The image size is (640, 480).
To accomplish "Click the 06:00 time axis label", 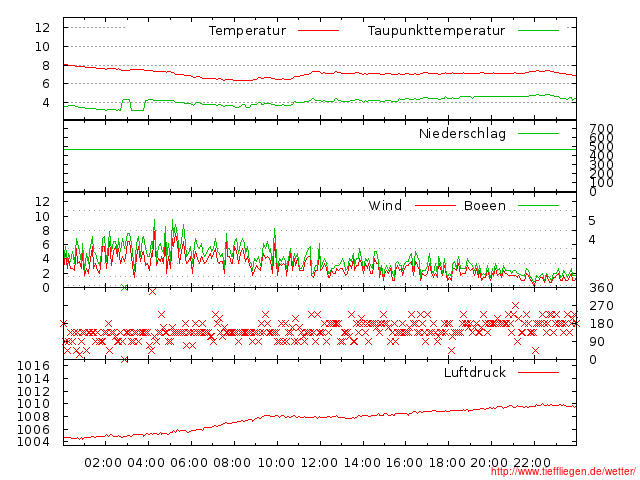I will pyautogui.click(x=189, y=463).
